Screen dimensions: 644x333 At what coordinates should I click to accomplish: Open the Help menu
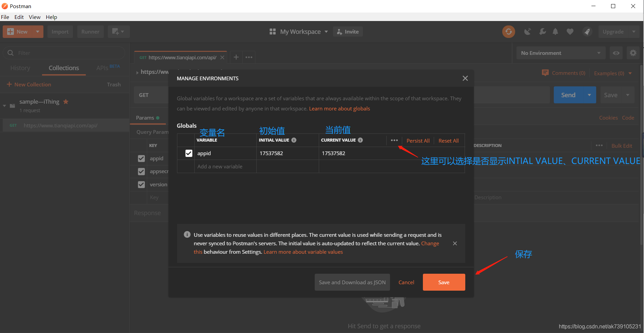52,17
